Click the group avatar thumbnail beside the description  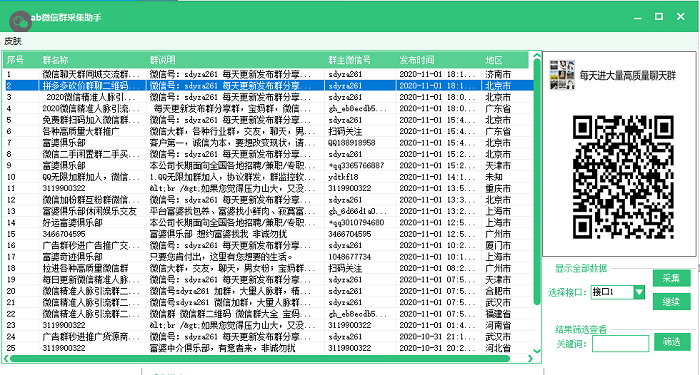tap(562, 75)
